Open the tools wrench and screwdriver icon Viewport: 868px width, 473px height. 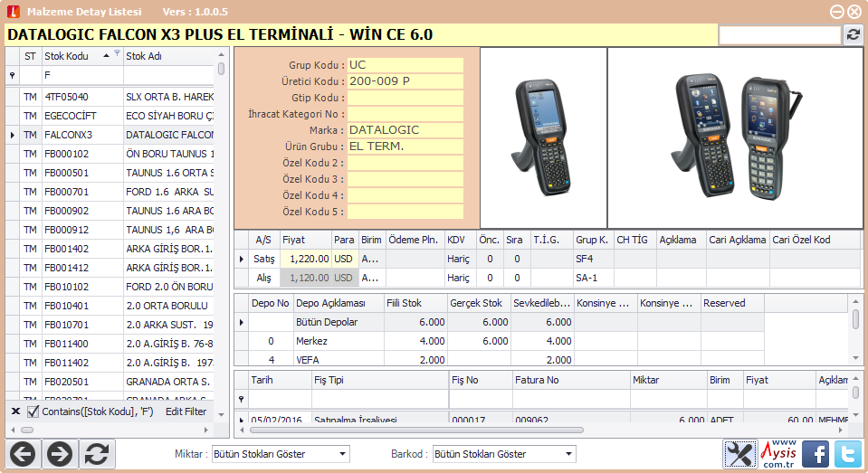(x=739, y=454)
